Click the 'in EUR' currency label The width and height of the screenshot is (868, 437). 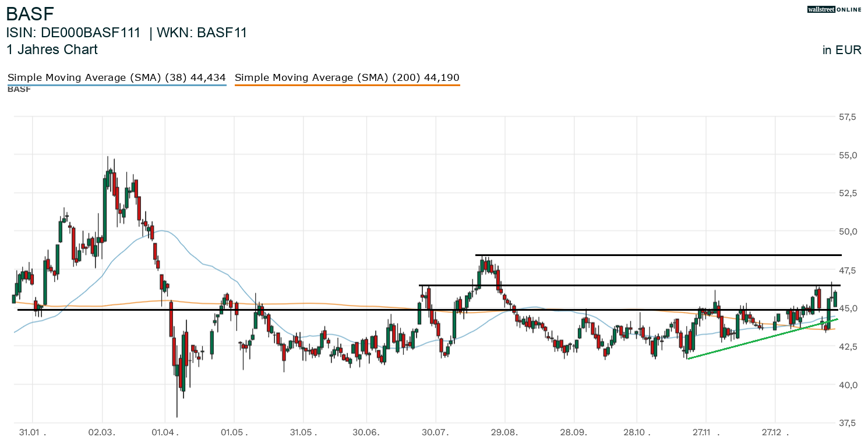pos(842,50)
